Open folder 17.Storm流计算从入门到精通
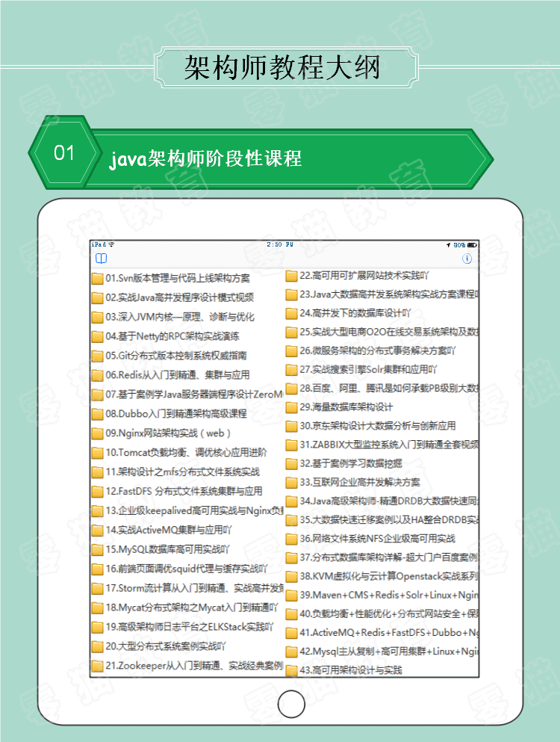Image resolution: width=560 pixels, height=742 pixels. [187, 588]
